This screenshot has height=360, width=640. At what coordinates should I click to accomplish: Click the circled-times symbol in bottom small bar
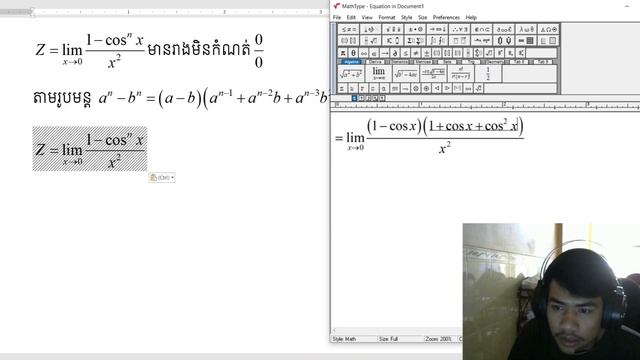click(x=416, y=89)
